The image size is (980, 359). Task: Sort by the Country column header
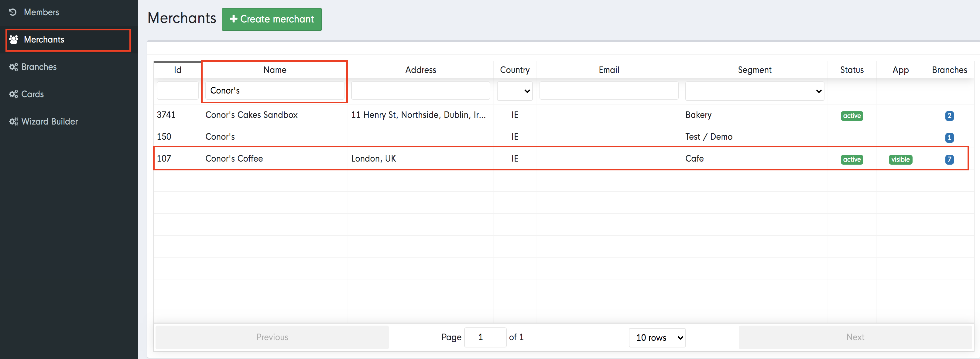[x=515, y=70]
